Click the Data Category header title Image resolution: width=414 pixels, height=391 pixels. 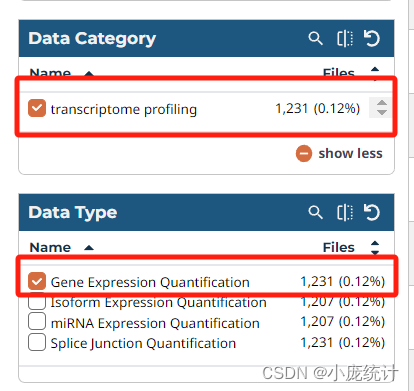(x=92, y=39)
